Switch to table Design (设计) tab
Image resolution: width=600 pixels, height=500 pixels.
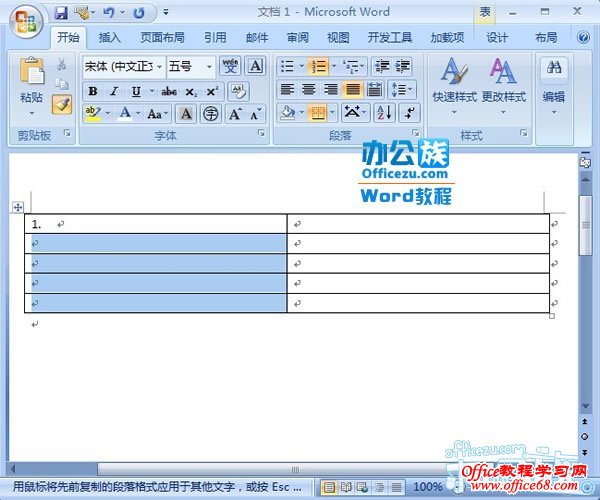coord(497,37)
